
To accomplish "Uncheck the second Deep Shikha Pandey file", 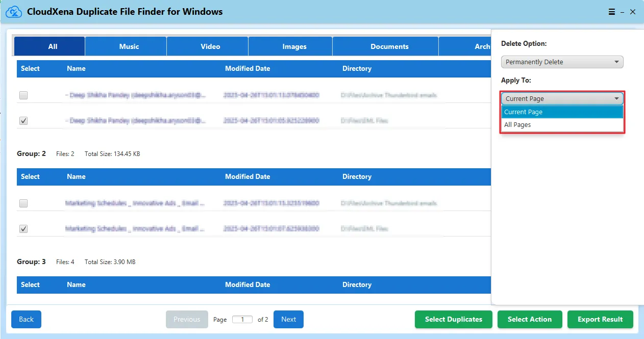I will pyautogui.click(x=23, y=121).
